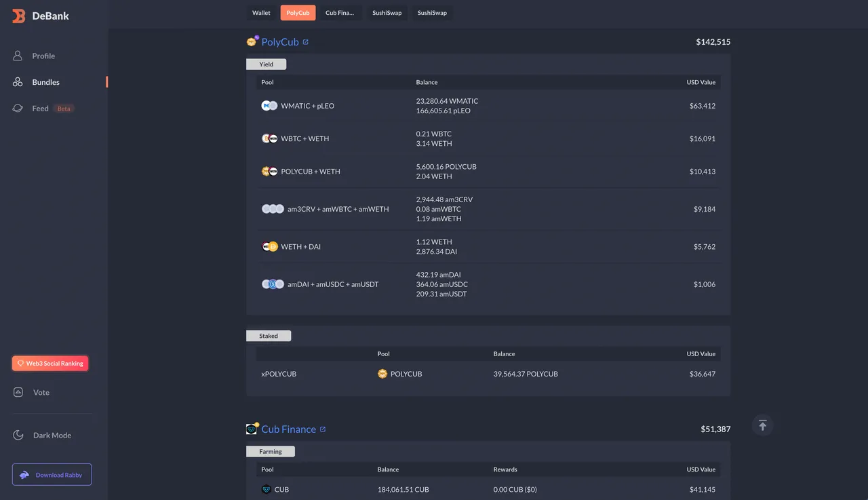Click the Web3 Social Ranking button
Screen dimensions: 868x500
click(50, 363)
